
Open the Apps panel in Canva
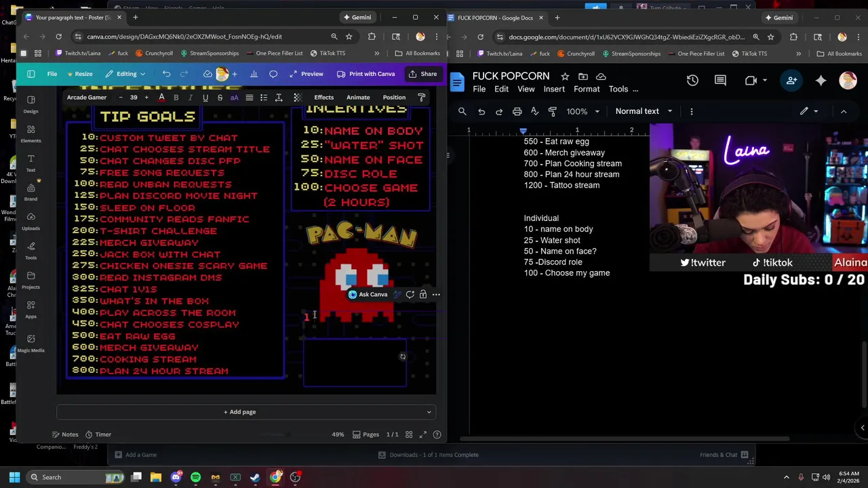[x=31, y=309]
